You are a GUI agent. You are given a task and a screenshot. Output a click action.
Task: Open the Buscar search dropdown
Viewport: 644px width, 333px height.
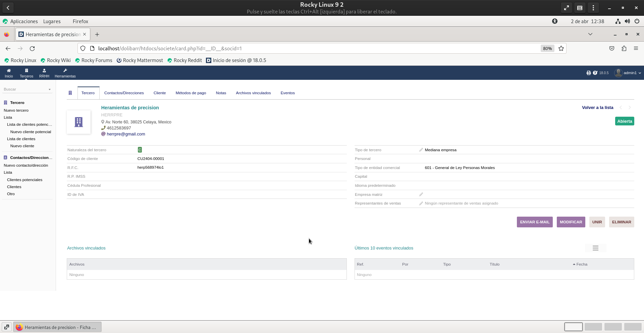click(x=27, y=89)
